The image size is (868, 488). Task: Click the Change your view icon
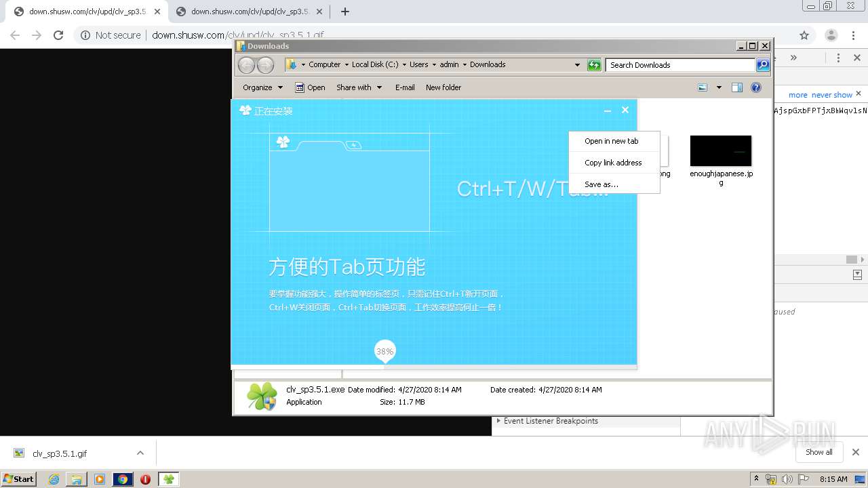[703, 87]
